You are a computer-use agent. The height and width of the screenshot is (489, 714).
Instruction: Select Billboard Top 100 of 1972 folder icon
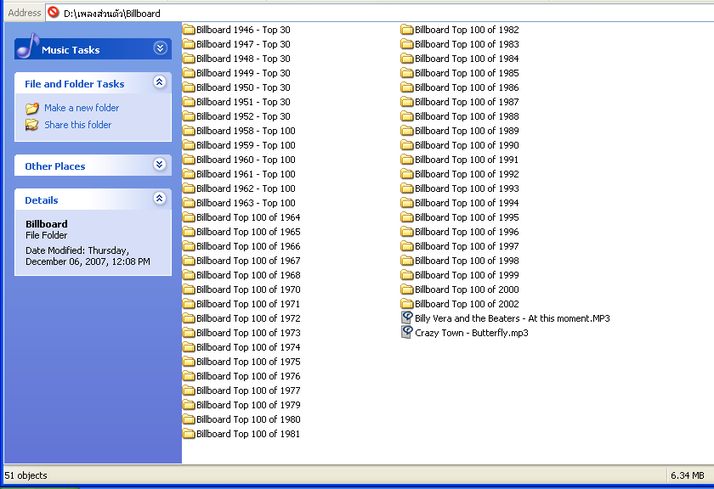pos(189,319)
